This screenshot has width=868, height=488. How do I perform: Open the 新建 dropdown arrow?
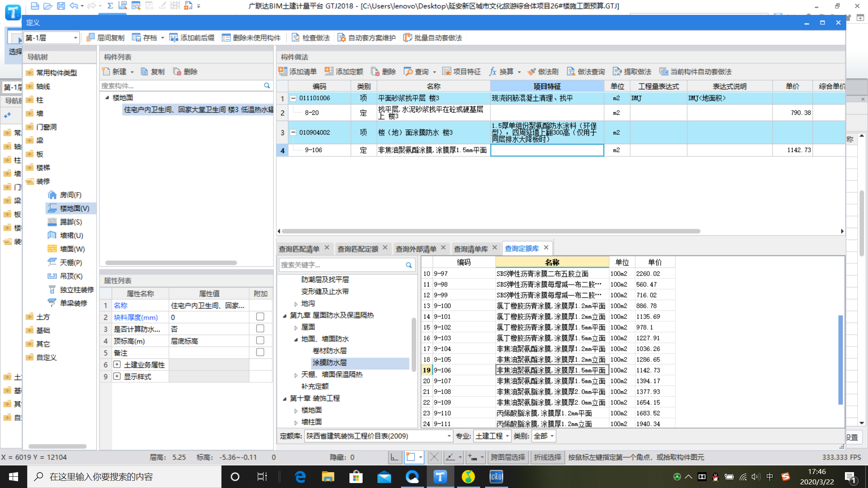click(x=132, y=72)
